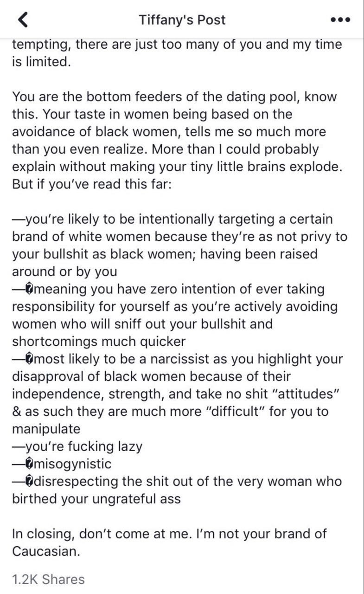This screenshot has width=364, height=594.
Task: Tap the back chevron arrow
Action: pyautogui.click(x=23, y=20)
